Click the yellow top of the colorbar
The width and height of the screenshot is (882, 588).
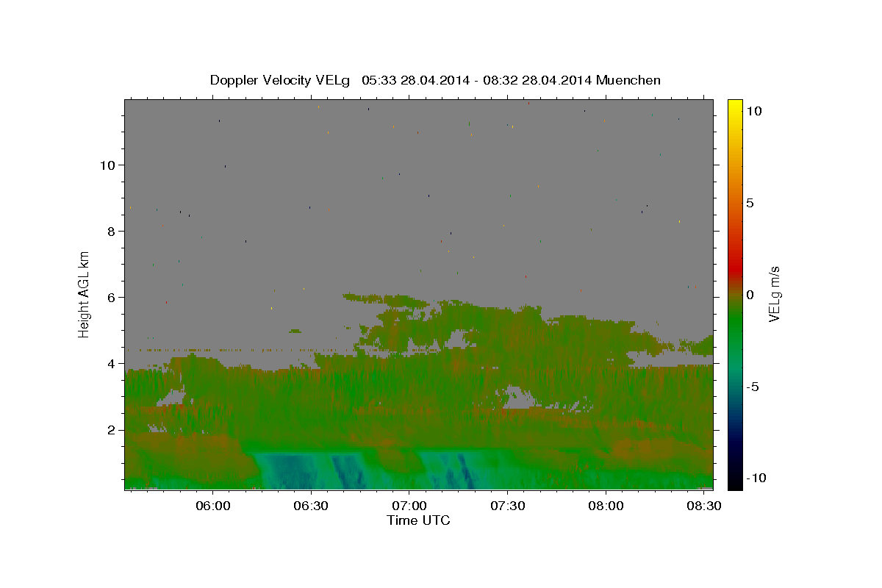735,104
